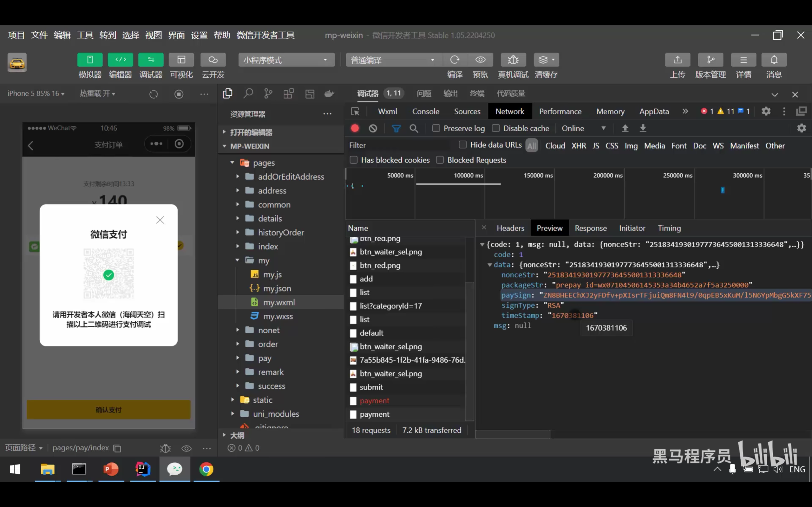The width and height of the screenshot is (812, 507).
Task: Open 版本管理 branch icon
Action: tap(710, 60)
